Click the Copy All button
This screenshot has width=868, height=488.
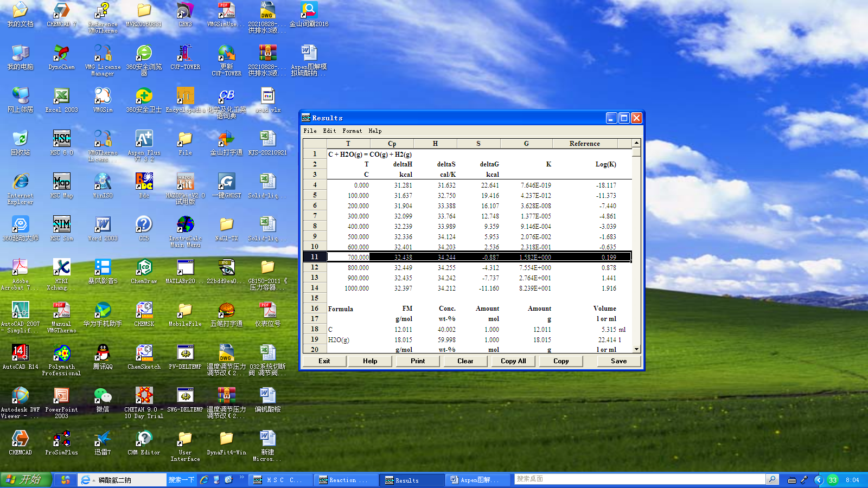click(513, 361)
